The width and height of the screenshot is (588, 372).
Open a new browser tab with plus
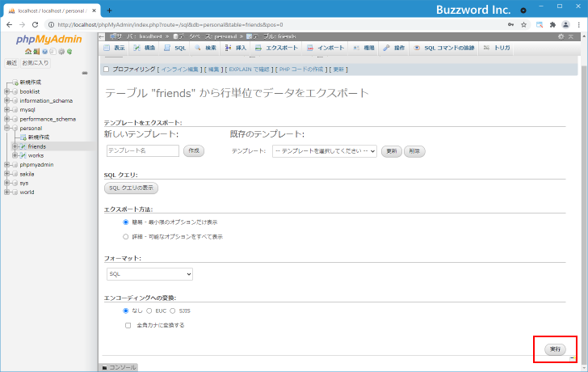click(x=110, y=11)
